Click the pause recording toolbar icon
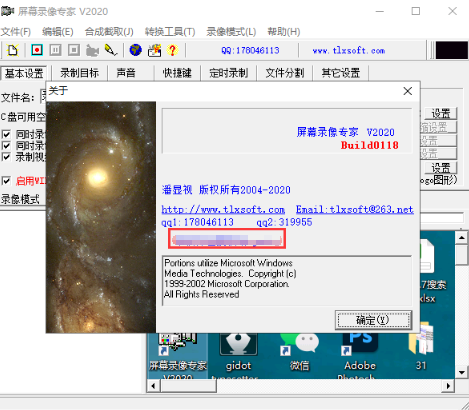This screenshot has height=410, width=469. click(55, 50)
